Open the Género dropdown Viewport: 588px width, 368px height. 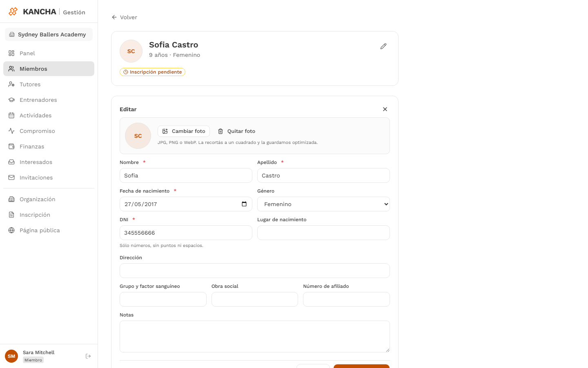pos(323,204)
